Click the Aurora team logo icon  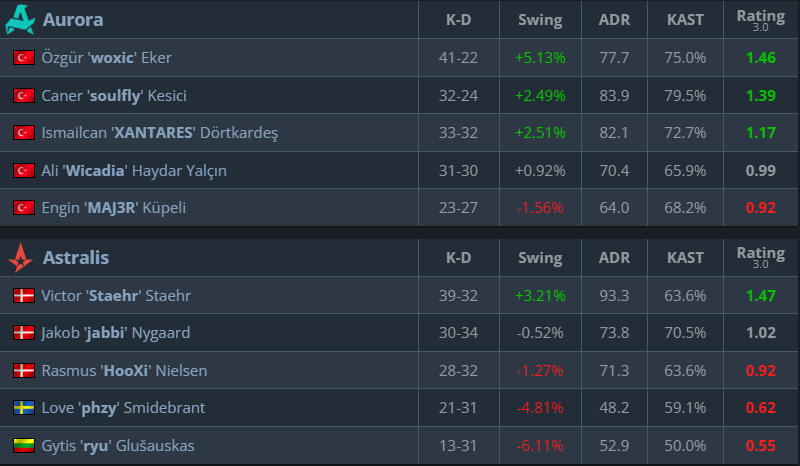21,19
